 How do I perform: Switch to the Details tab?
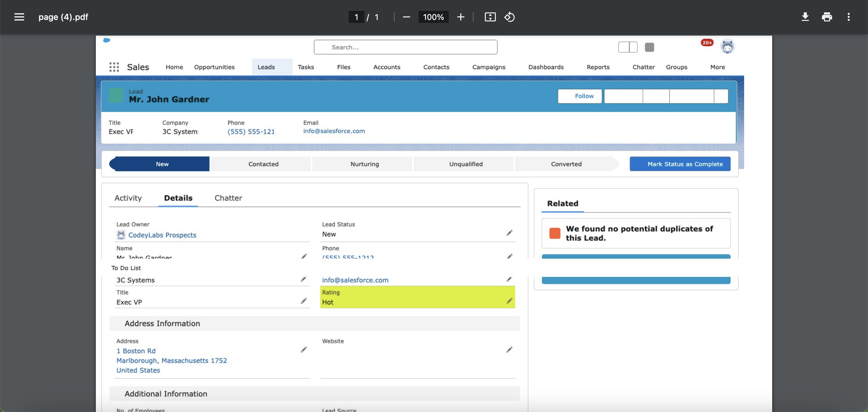[x=178, y=198]
